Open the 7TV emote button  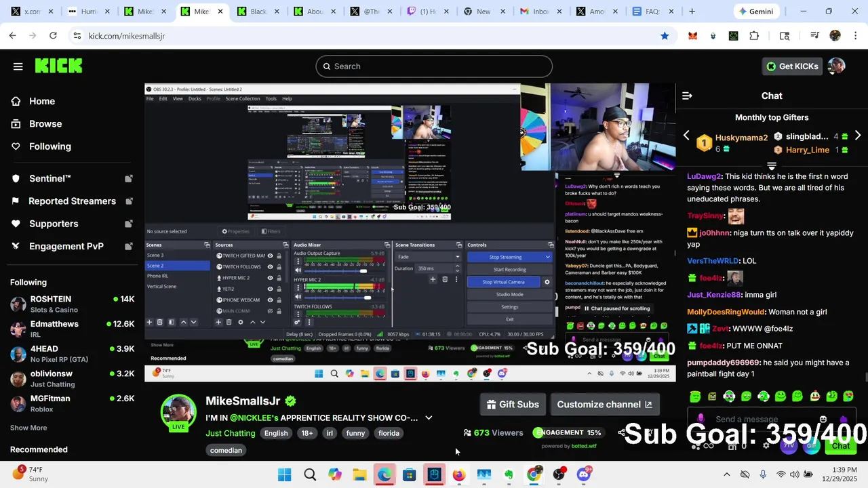788,445
